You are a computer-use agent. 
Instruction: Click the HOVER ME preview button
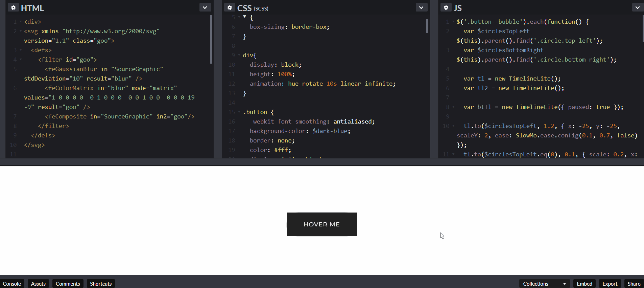pos(322,224)
